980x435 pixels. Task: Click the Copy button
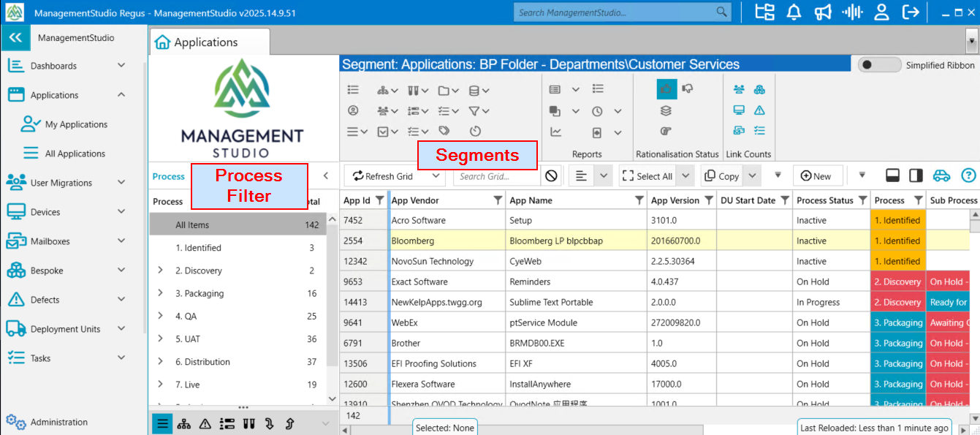(x=722, y=176)
